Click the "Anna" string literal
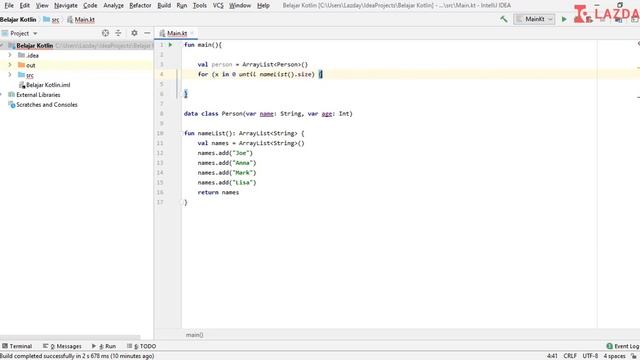640x360 pixels. (243, 163)
